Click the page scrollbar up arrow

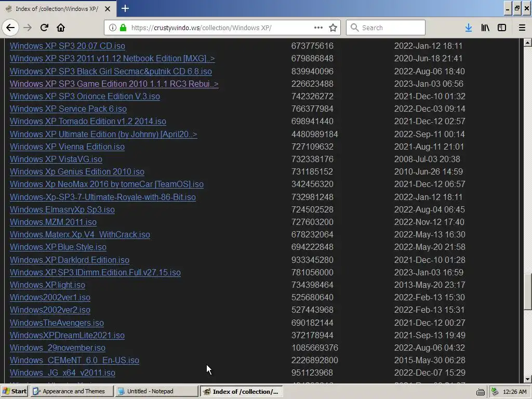pyautogui.click(x=527, y=43)
